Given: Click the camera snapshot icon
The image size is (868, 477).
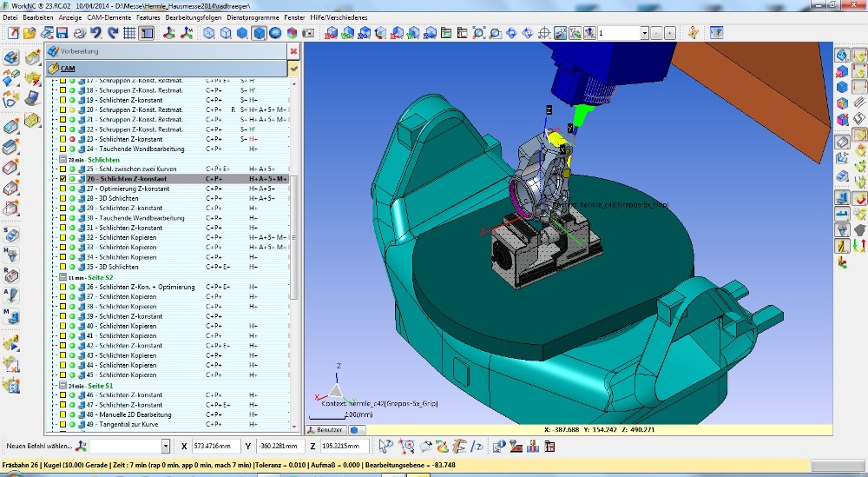Looking at the screenshot, I should click(x=308, y=33).
